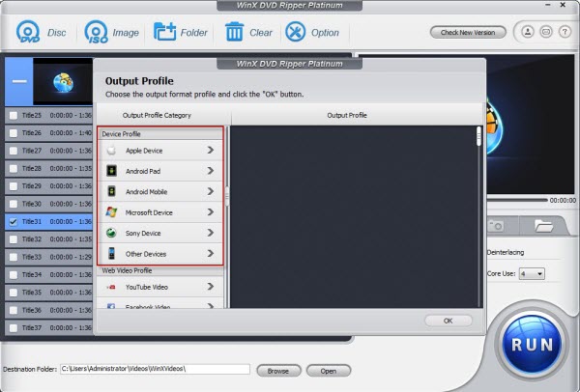This screenshot has width=580, height=392.
Task: Click the Microsoft Device Windows logo icon
Action: 111,212
